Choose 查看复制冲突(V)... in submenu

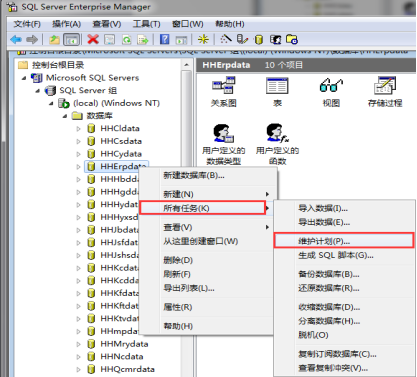click(x=344, y=368)
